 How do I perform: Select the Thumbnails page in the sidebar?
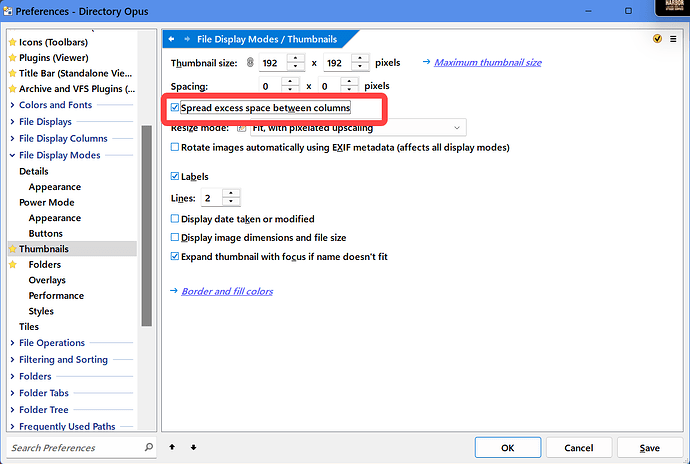[44, 249]
